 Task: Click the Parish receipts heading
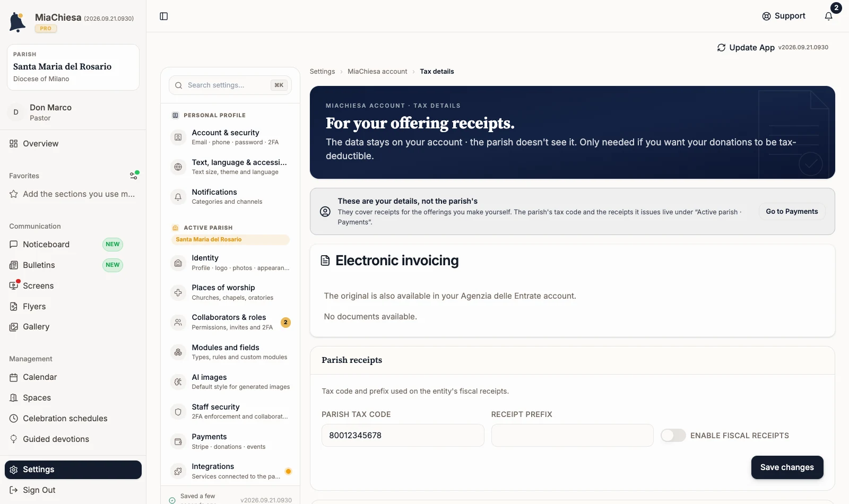pyautogui.click(x=352, y=360)
